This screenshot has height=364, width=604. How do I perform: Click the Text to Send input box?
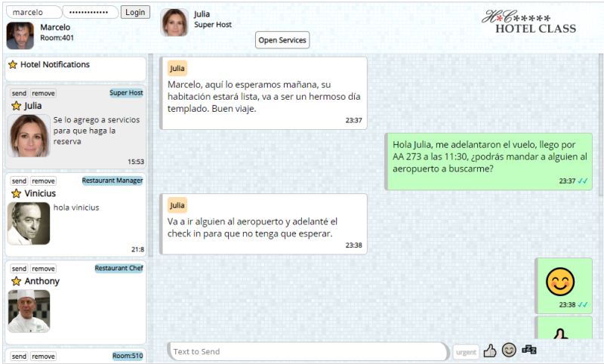[308, 351]
